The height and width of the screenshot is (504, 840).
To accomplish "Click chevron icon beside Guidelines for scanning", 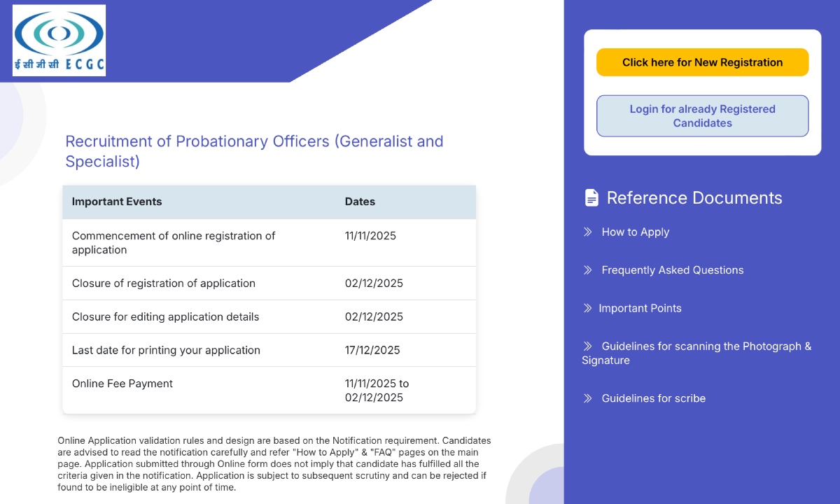I will coord(588,346).
